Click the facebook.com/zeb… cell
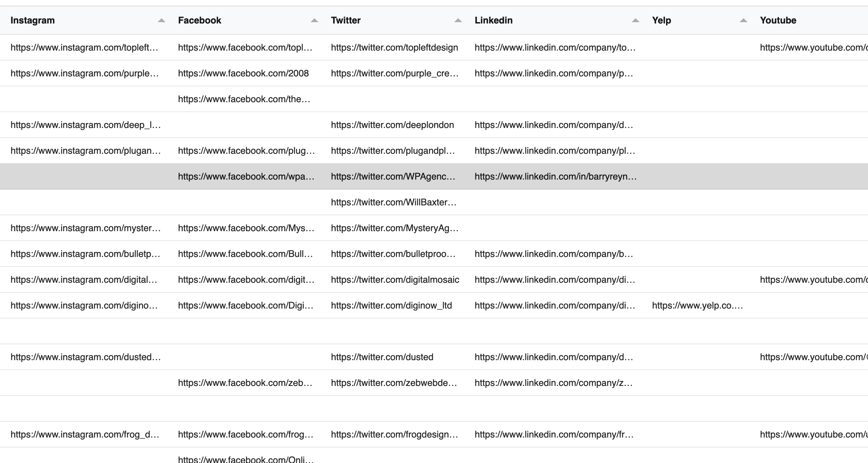The width and height of the screenshot is (868, 463). pos(245,383)
